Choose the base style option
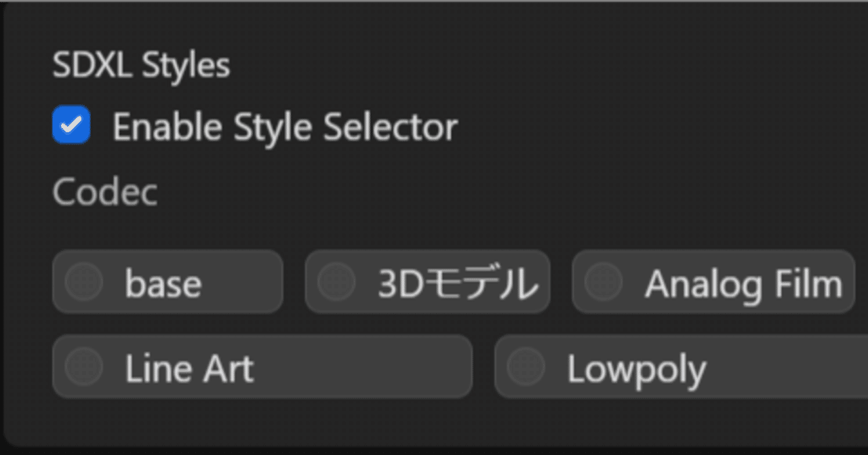Screen dimensions: 868x455 point(167,281)
